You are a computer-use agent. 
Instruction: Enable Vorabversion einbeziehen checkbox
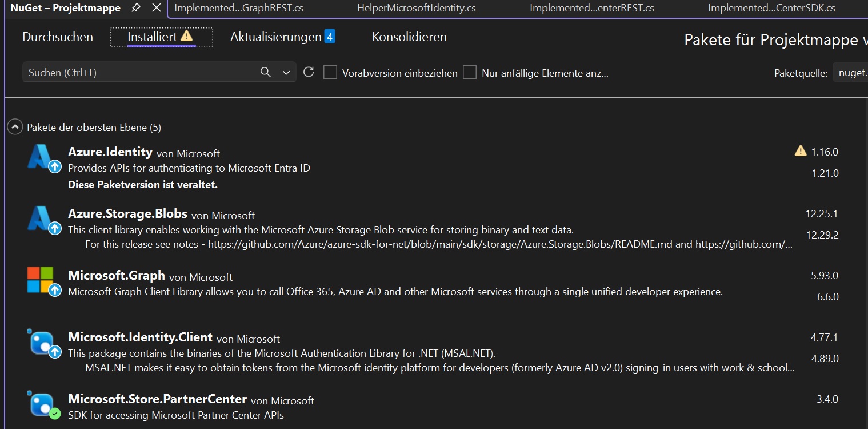(330, 72)
